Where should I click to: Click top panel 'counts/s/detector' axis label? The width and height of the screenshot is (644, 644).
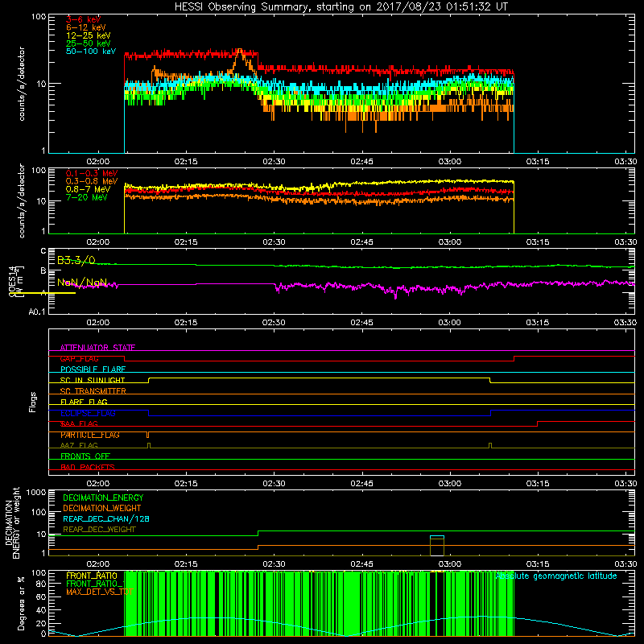22,84
